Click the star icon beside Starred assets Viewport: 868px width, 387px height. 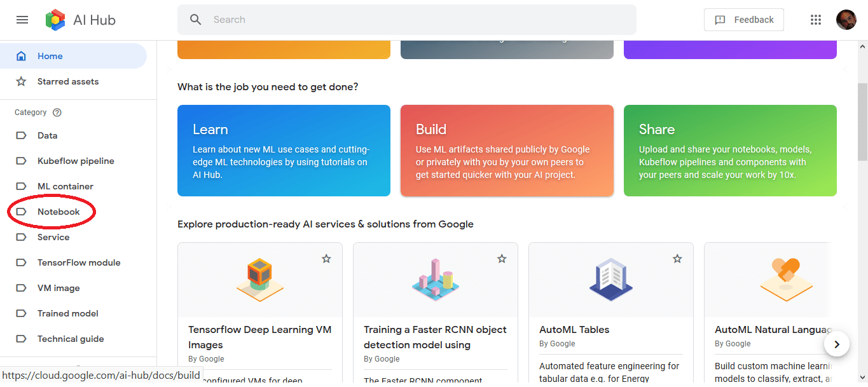[x=21, y=81]
